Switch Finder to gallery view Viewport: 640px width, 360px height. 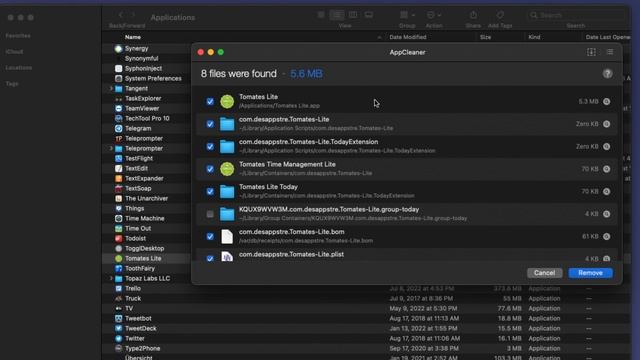[369, 15]
